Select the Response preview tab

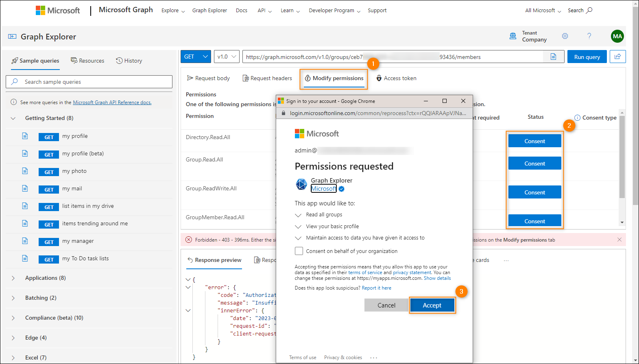(x=214, y=260)
